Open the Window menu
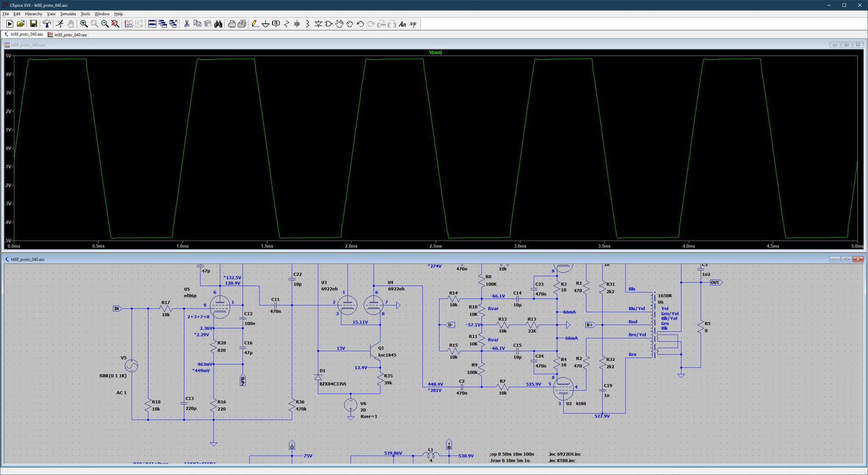Viewport: 868px width, 475px height. 102,14
